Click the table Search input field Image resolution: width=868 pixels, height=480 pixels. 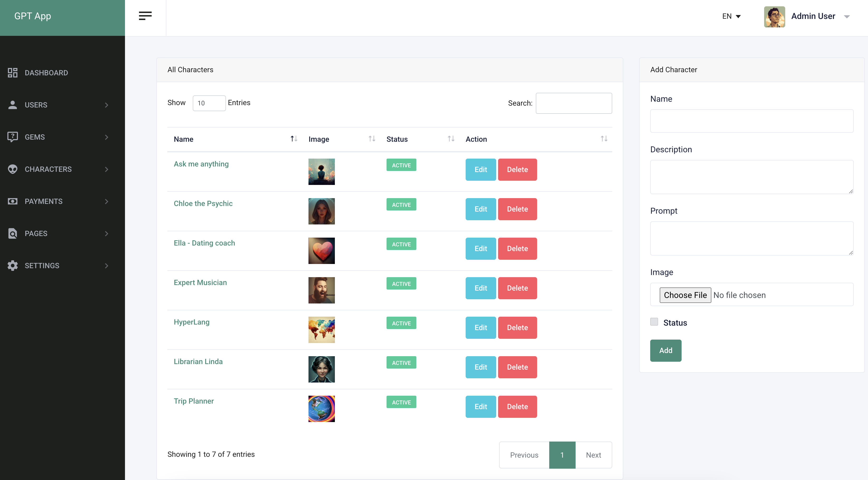pos(573,103)
